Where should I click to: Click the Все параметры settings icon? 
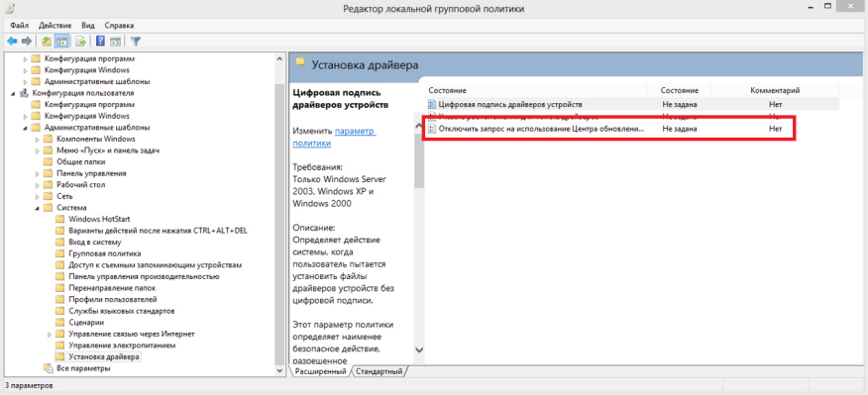[x=49, y=368]
